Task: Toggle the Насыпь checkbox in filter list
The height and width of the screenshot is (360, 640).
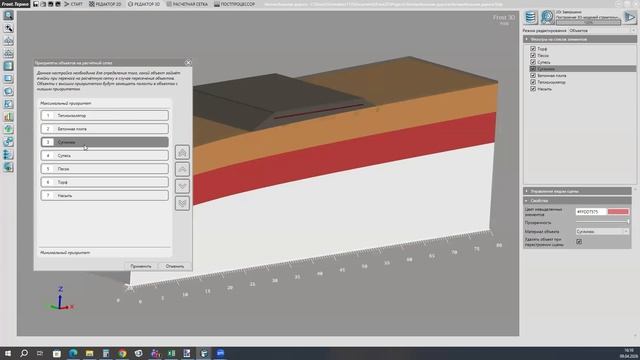Action: point(533,89)
